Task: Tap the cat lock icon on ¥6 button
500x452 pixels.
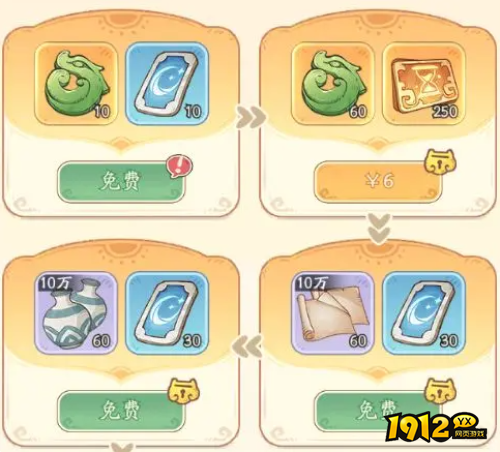Action: pos(440,161)
